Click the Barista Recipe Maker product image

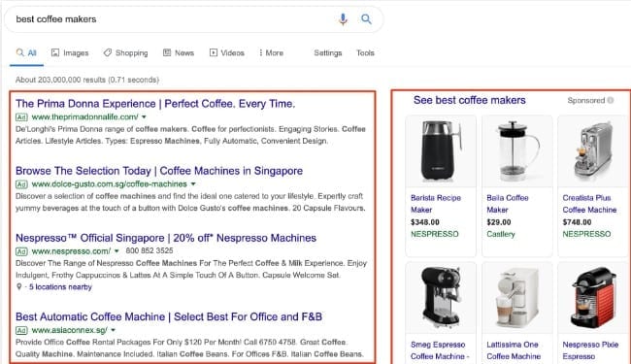click(441, 151)
